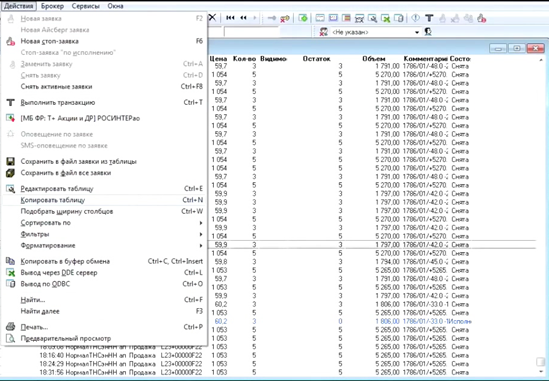The height and width of the screenshot is (381, 549).
Task: Select Копировать таблицу menu entry
Action: pos(104,200)
